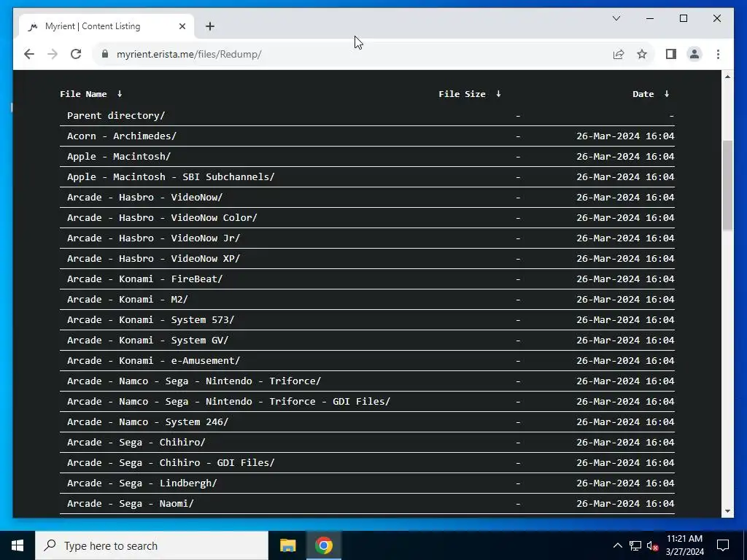Open the Parent directory link
Image resolution: width=747 pixels, height=560 pixels.
pos(116,116)
